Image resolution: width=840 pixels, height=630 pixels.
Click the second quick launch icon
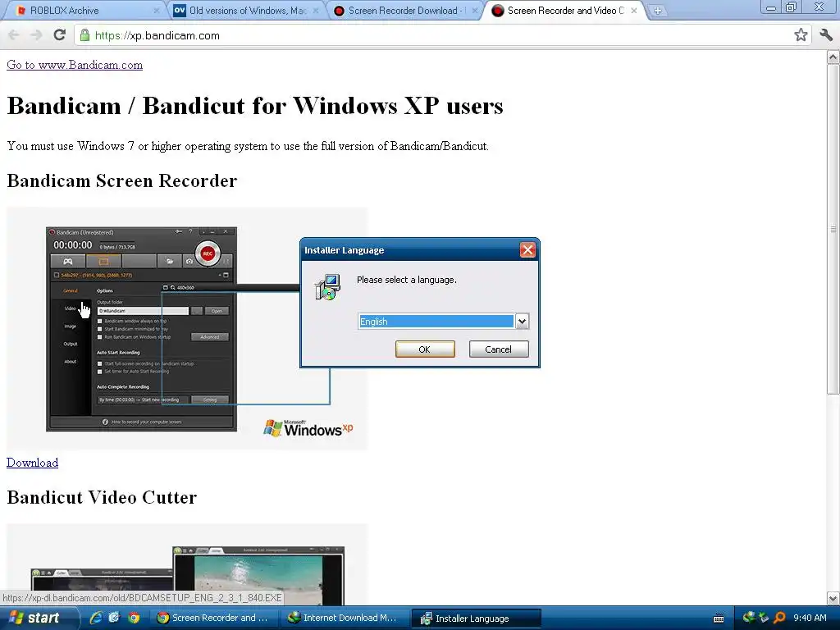114,618
